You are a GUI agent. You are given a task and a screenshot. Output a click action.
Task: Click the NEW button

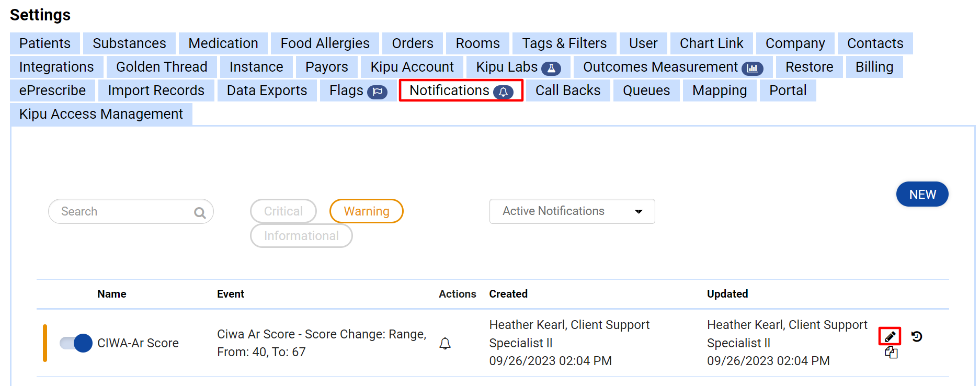tap(922, 195)
